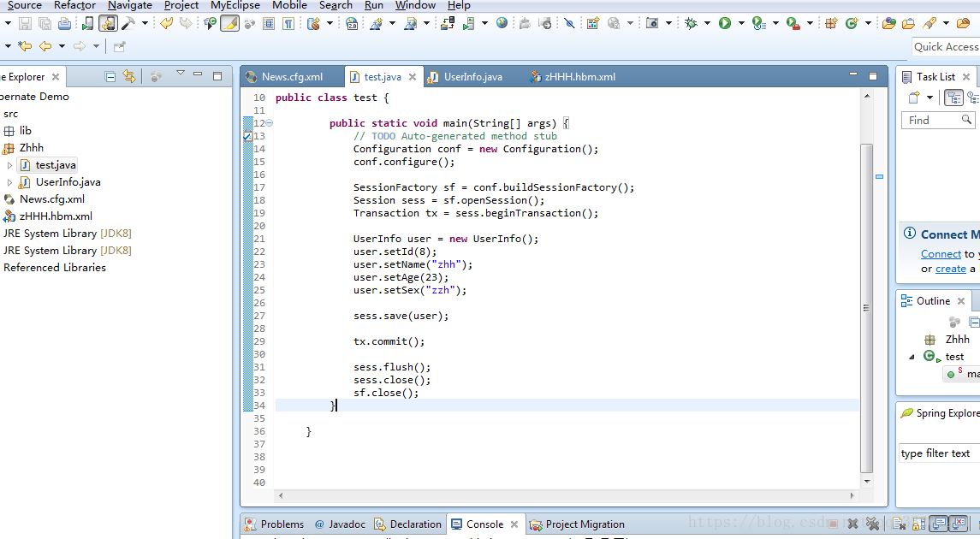Image resolution: width=980 pixels, height=539 pixels.
Task: Click the hammer build icon
Action: (128, 24)
